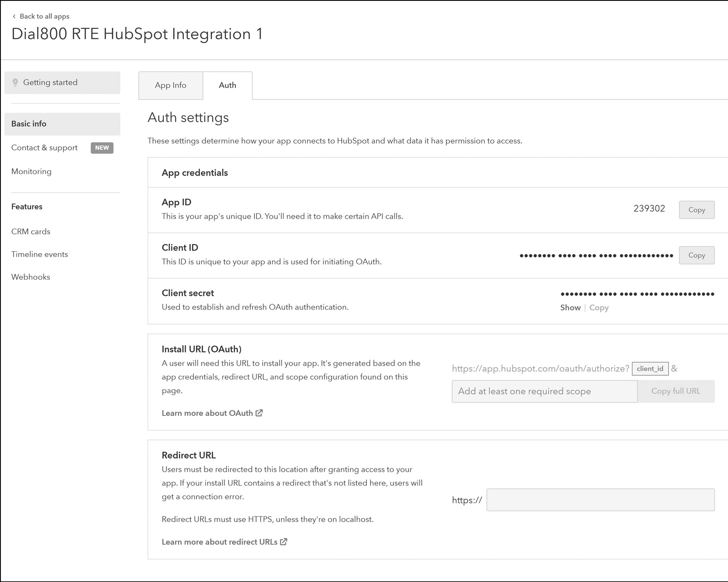728x582 pixels.
Task: Show the hidden Client secret
Action: (x=570, y=308)
